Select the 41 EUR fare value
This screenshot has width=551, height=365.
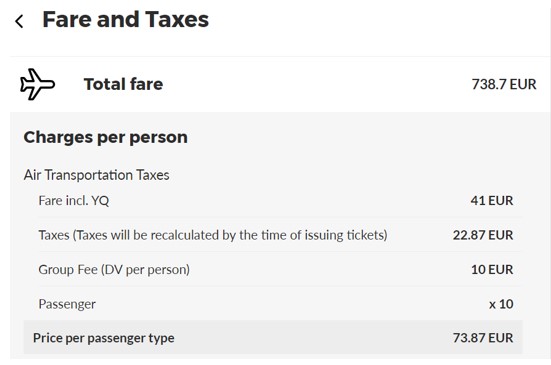(x=492, y=201)
